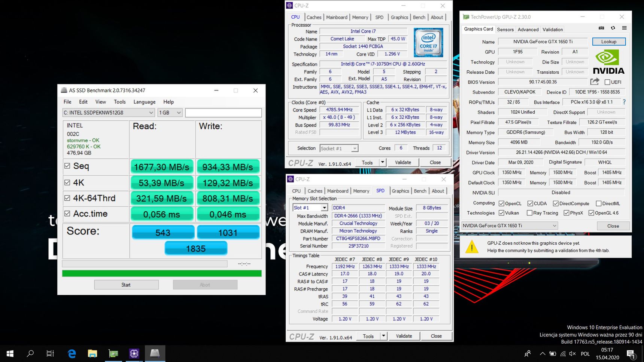Screen dimensions: 644x362
Task: Click Start button in AS SSD Benchmark
Action: pos(126,285)
